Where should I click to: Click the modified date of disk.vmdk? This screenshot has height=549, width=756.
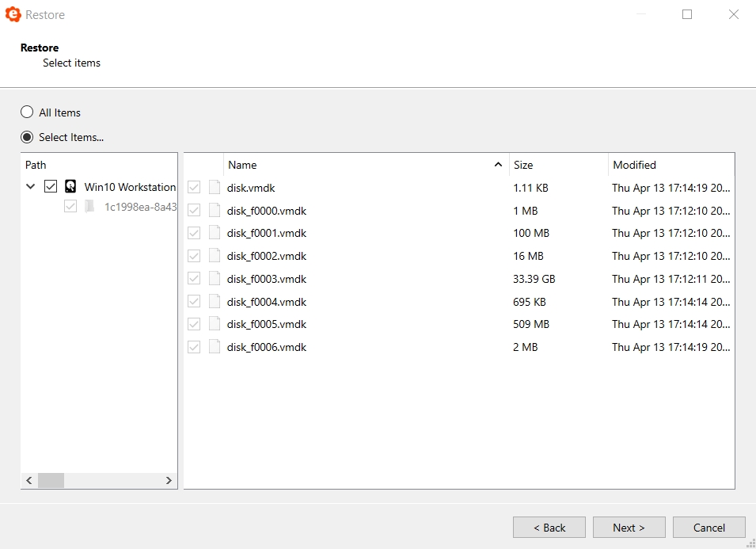(671, 188)
